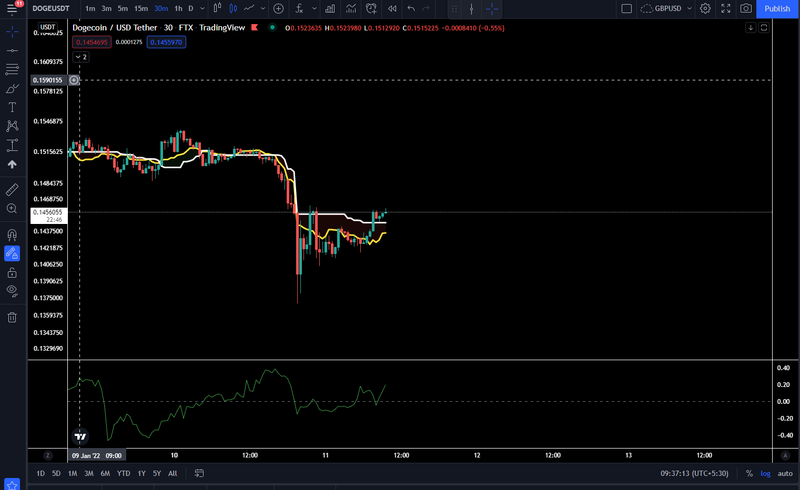The height and width of the screenshot is (490, 800).
Task: Click the compare or add symbol plus icon
Action: pos(278,8)
